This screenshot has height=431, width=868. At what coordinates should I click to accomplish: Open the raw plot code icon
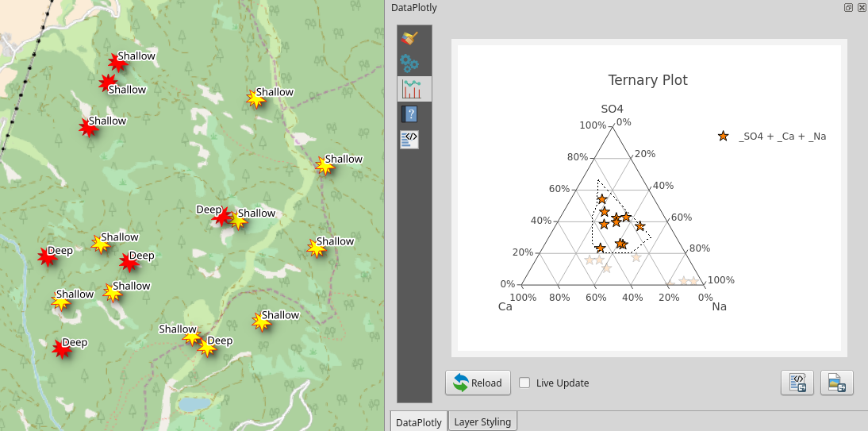click(409, 139)
